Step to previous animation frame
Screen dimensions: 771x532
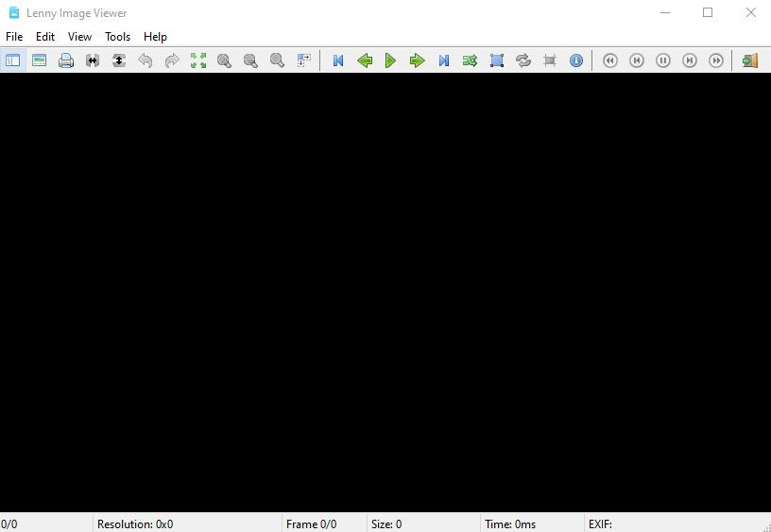pos(637,60)
